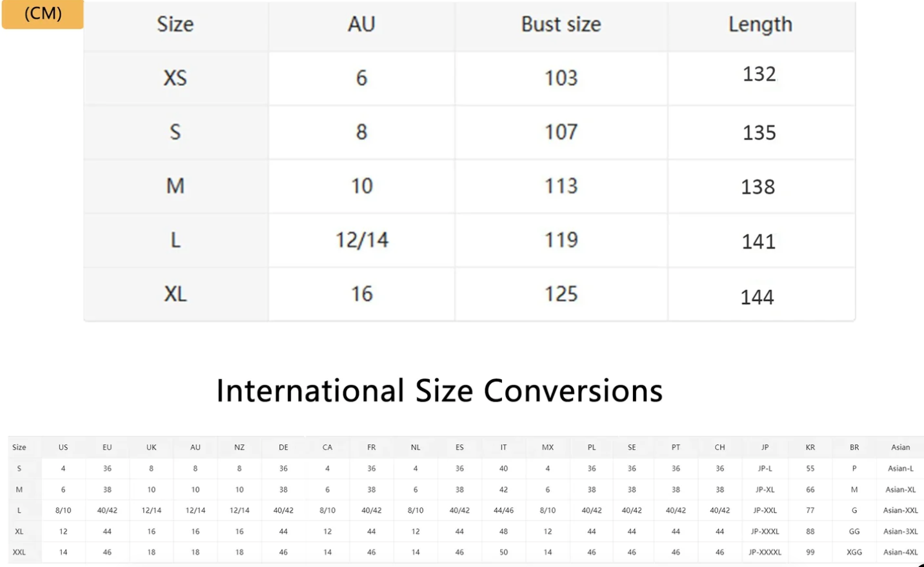Click the length value 132

coord(759,74)
